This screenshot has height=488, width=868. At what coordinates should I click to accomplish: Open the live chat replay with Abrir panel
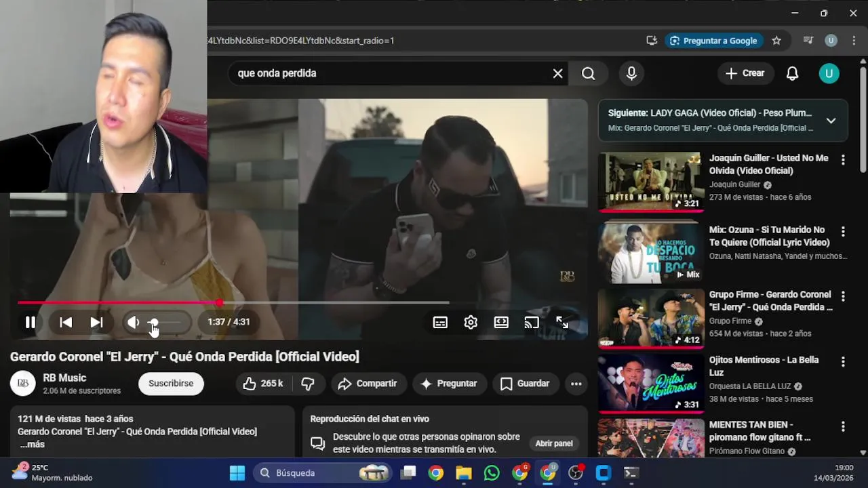pyautogui.click(x=554, y=443)
